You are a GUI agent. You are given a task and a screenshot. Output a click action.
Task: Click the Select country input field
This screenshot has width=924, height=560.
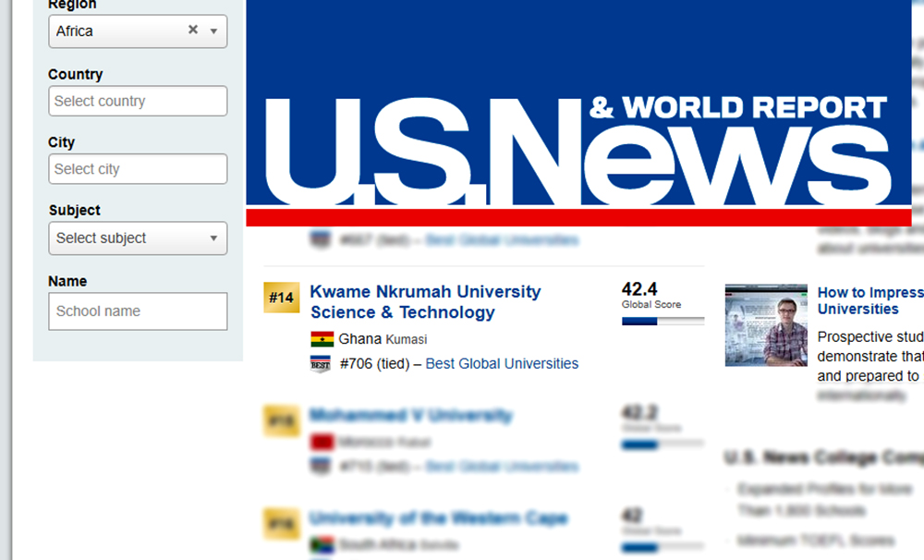(138, 101)
